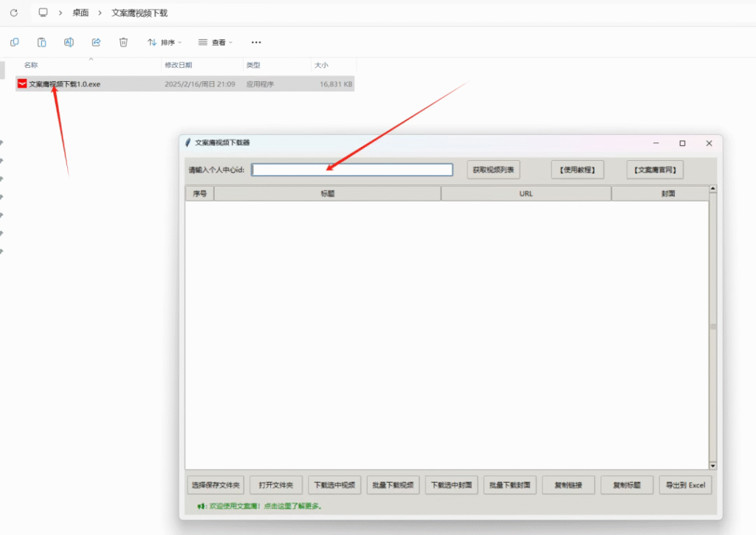Click the paste icon in Explorer toolbar
Screen dimensions: 756x535
click(x=42, y=42)
